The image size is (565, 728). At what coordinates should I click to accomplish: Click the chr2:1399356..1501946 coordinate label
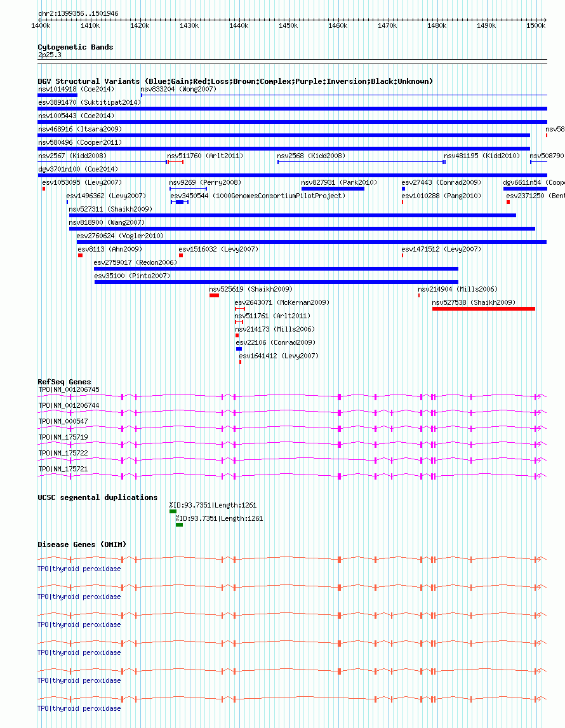(x=78, y=13)
